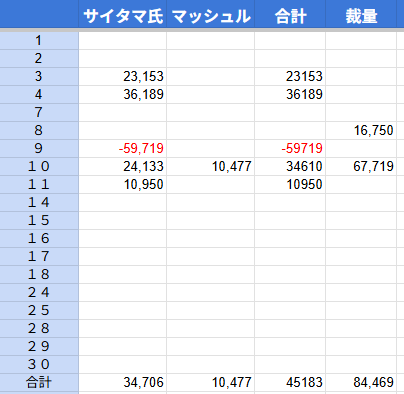Select row label 16

point(39,239)
